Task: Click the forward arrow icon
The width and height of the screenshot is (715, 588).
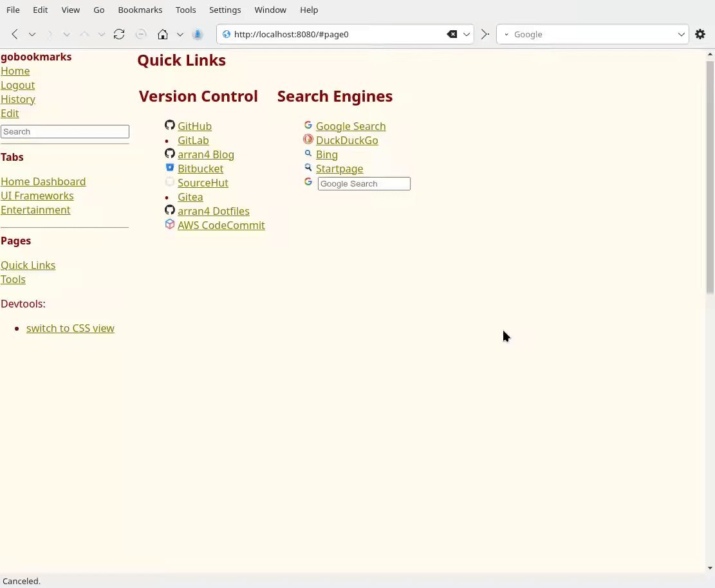Action: 50,34
